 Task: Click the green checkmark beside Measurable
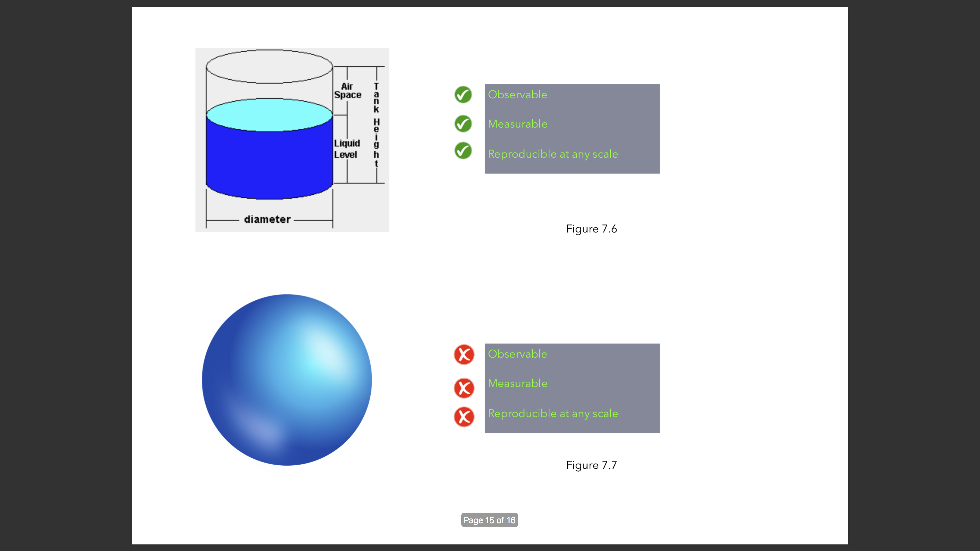pos(463,124)
